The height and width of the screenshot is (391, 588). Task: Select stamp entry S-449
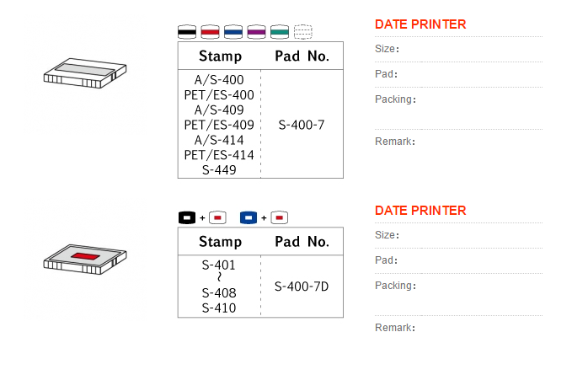click(x=219, y=170)
